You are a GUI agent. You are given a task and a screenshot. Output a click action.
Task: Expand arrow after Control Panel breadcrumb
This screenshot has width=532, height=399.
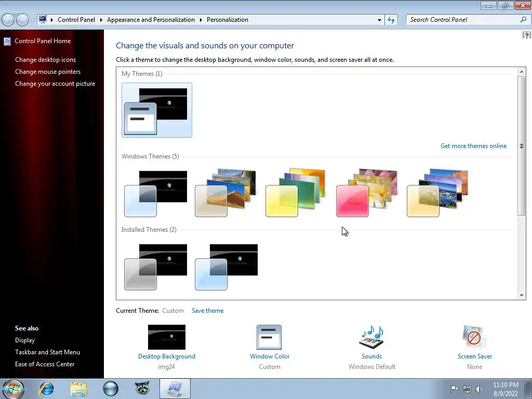coord(101,20)
